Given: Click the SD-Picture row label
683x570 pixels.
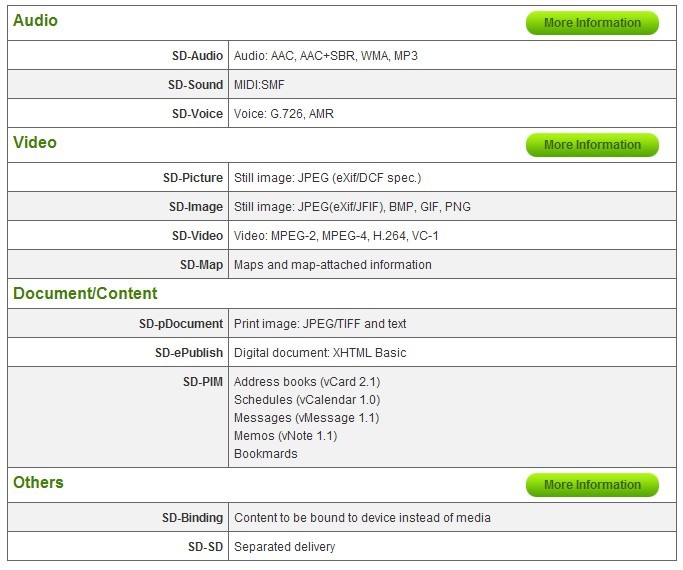Looking at the screenshot, I should (193, 178).
